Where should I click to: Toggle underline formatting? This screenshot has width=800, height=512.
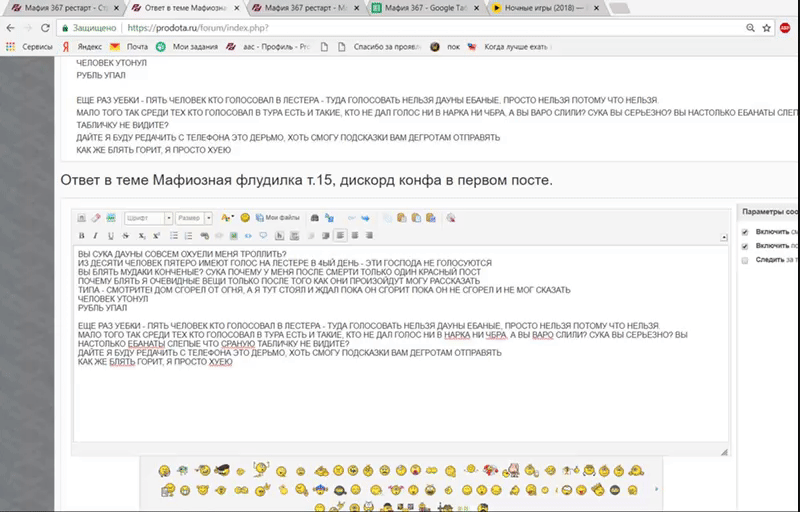[111, 236]
